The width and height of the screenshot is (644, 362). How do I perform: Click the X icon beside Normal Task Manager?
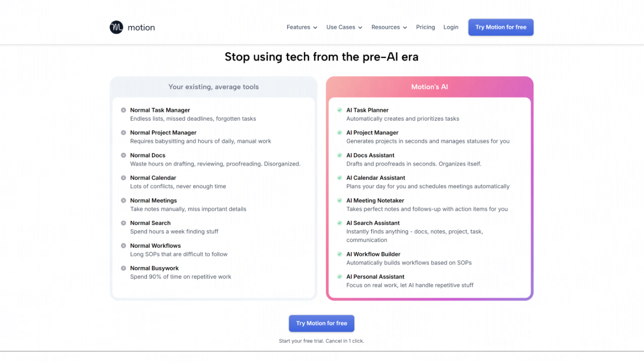[123, 110]
